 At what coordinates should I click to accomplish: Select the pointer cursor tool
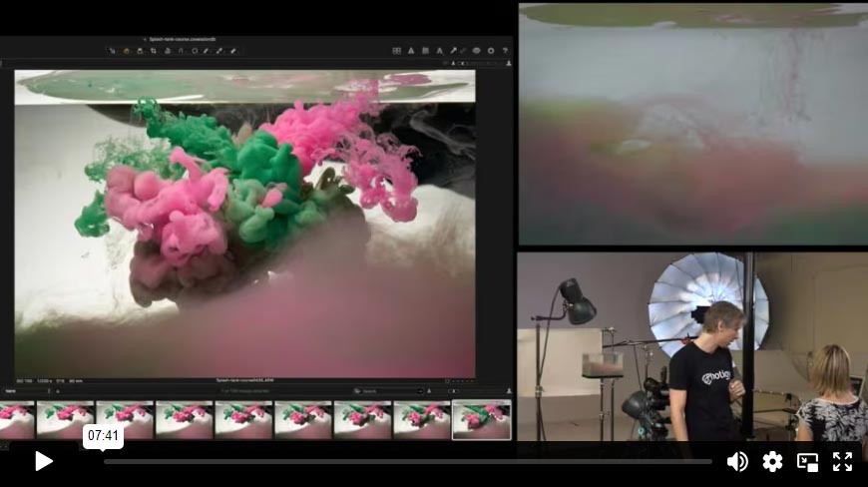(113, 50)
